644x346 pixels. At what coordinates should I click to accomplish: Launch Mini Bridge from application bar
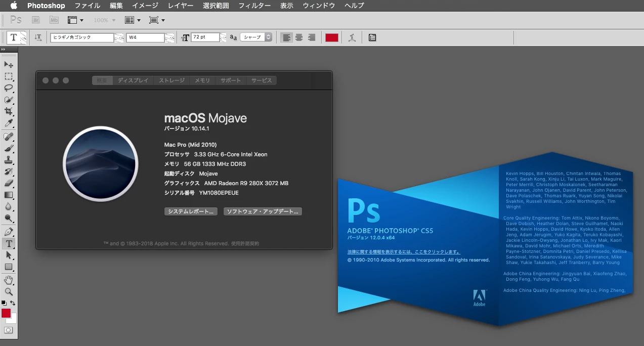point(54,20)
